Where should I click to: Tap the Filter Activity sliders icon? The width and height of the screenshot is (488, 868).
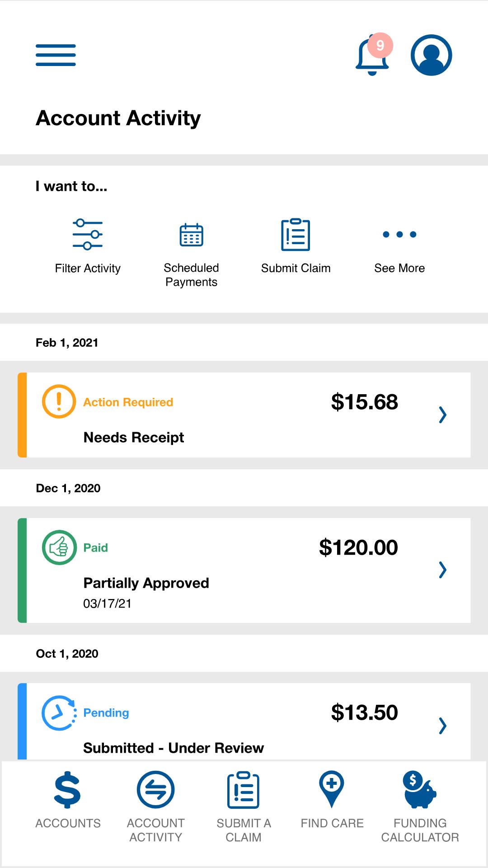click(x=88, y=234)
